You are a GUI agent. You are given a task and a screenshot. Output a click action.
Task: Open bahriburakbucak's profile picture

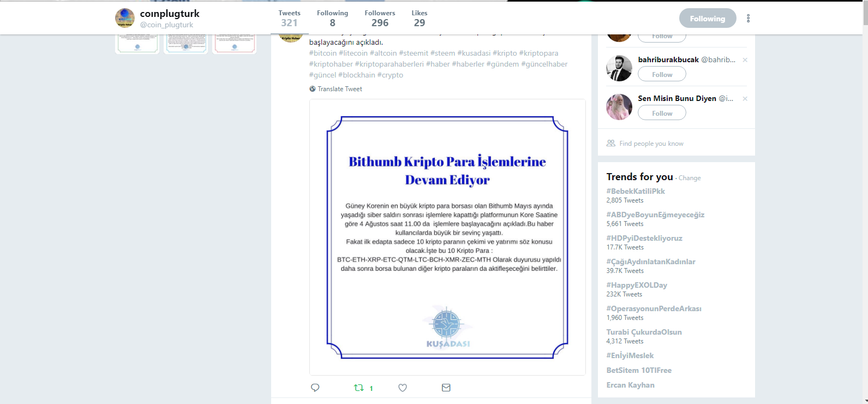[619, 68]
